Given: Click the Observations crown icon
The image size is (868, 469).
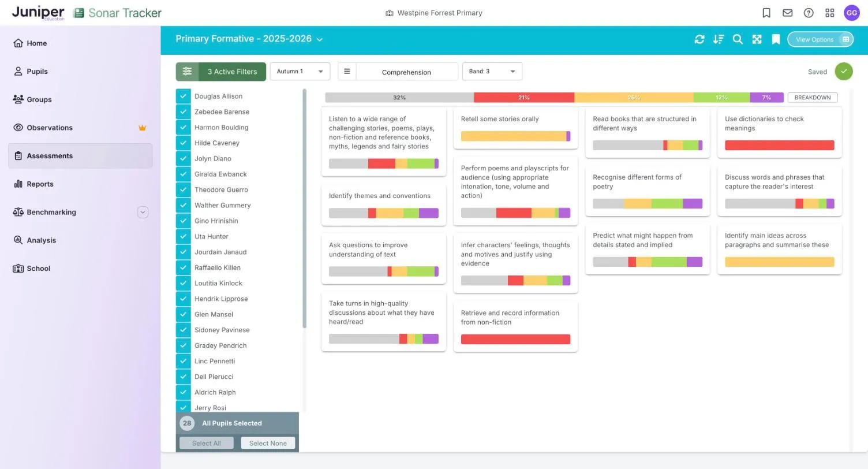Looking at the screenshot, I should pyautogui.click(x=142, y=128).
